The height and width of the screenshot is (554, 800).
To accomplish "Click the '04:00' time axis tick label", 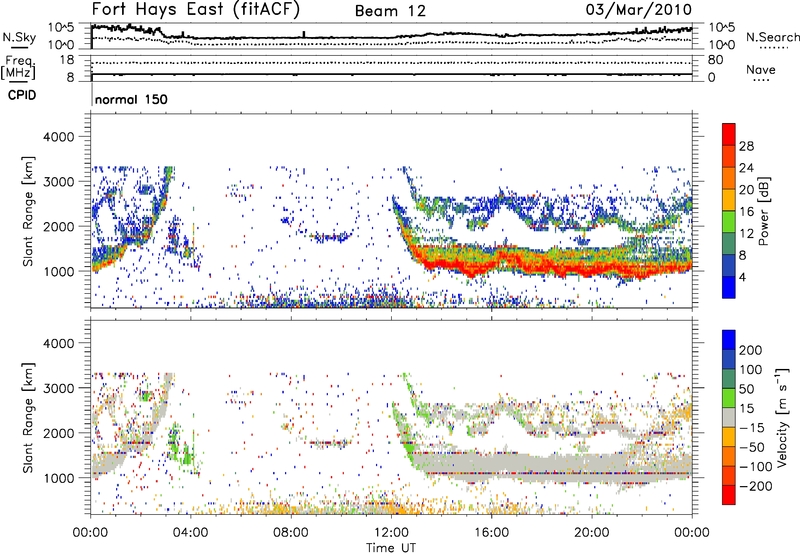I will pos(190,533).
